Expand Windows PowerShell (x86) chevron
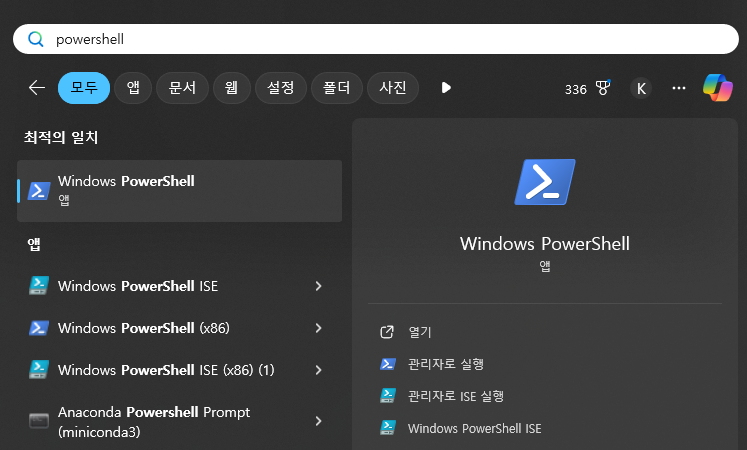 pyautogui.click(x=318, y=328)
